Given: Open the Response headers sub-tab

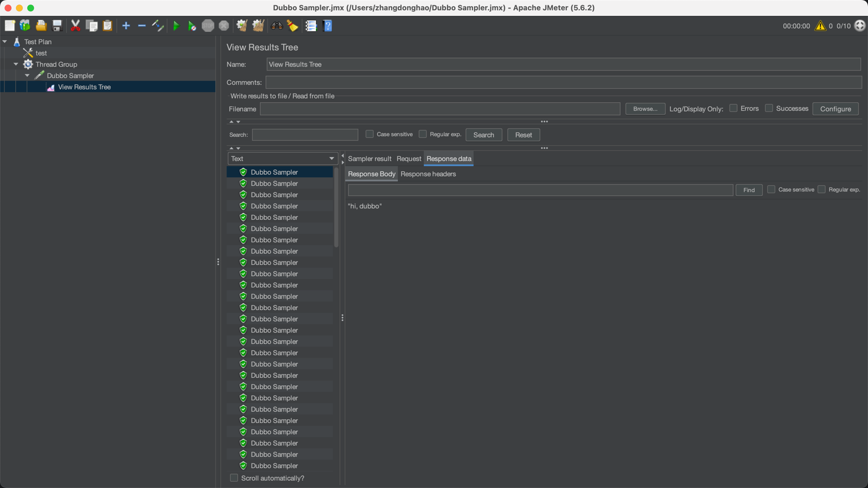Looking at the screenshot, I should [428, 174].
